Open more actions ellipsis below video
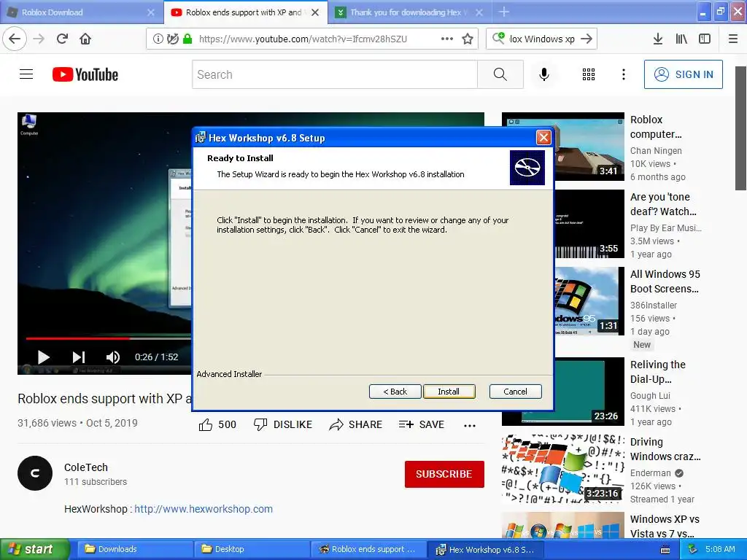The height and width of the screenshot is (560, 747). 470,425
